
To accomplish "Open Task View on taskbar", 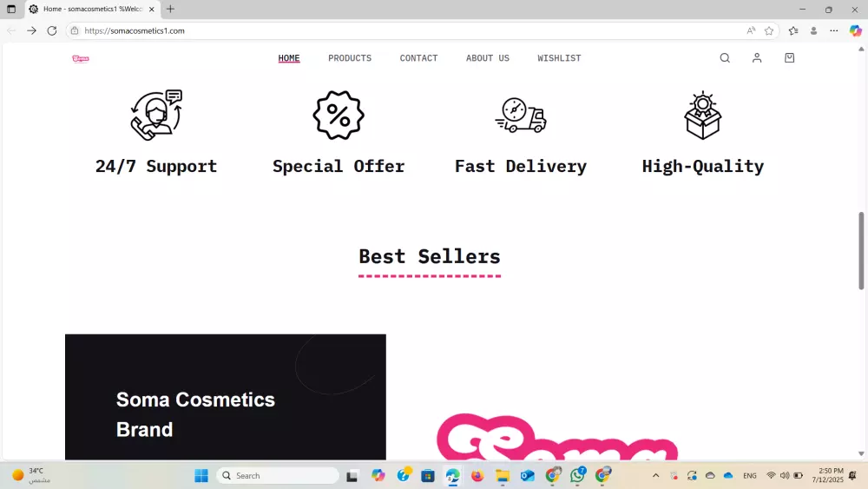I will point(352,475).
